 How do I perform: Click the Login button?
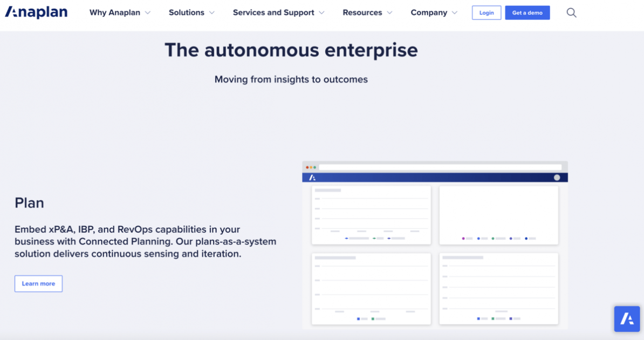coord(486,12)
